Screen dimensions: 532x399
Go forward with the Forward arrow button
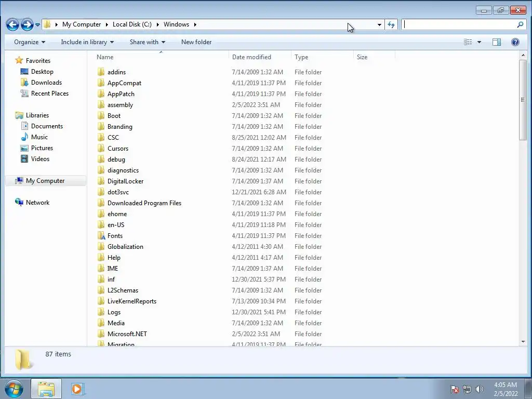click(x=27, y=24)
